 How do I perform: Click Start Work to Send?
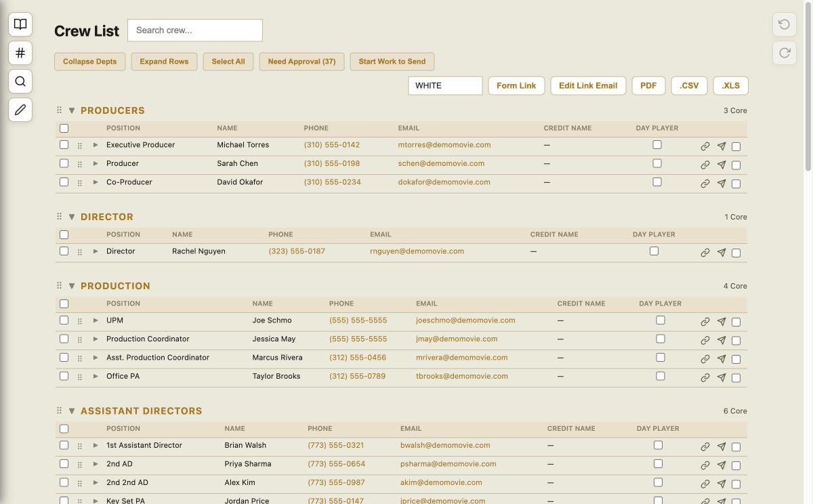[x=392, y=62]
